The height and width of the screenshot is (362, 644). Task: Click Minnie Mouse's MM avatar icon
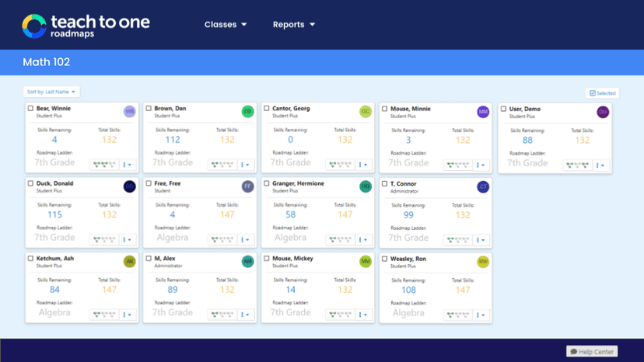click(483, 112)
